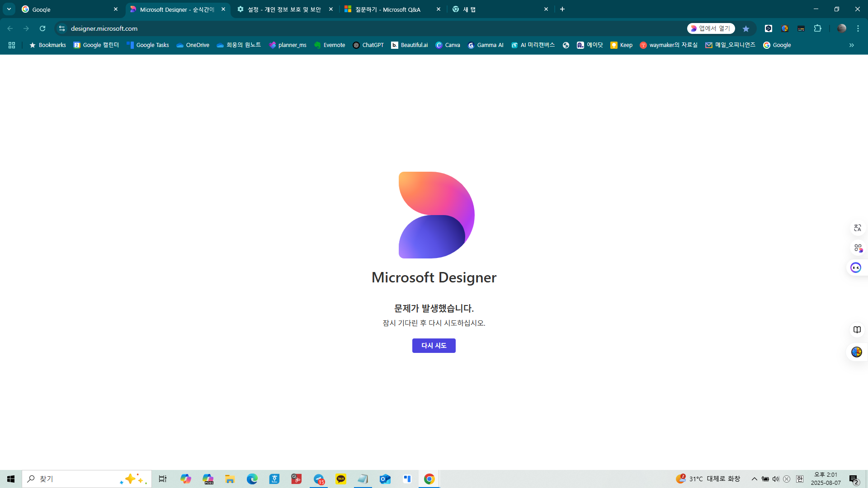Open waymaker의 자료실 bookmark
The height and width of the screenshot is (488, 868).
tap(669, 45)
